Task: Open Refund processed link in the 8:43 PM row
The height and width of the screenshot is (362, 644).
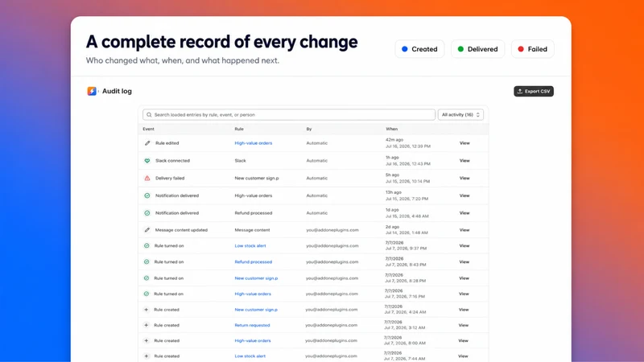Action: coord(254,262)
